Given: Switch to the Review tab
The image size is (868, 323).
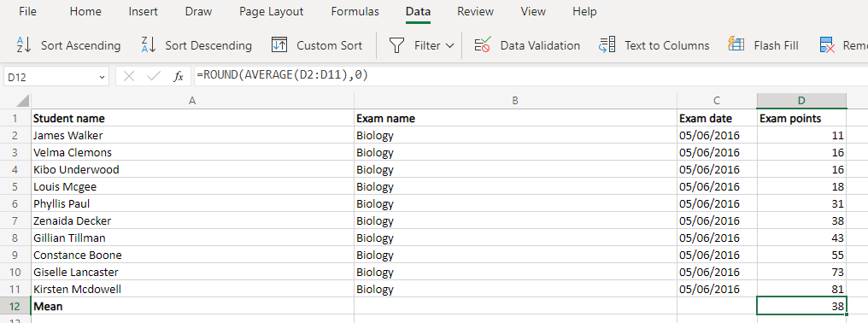Looking at the screenshot, I should 476,12.
